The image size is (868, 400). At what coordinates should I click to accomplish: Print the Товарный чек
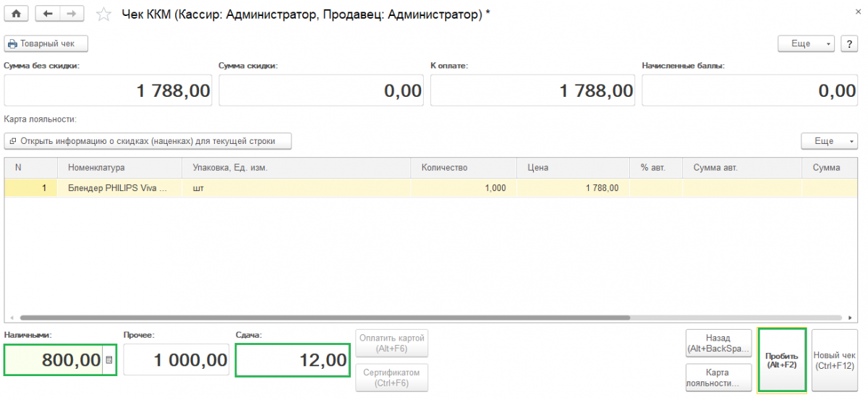pos(46,44)
